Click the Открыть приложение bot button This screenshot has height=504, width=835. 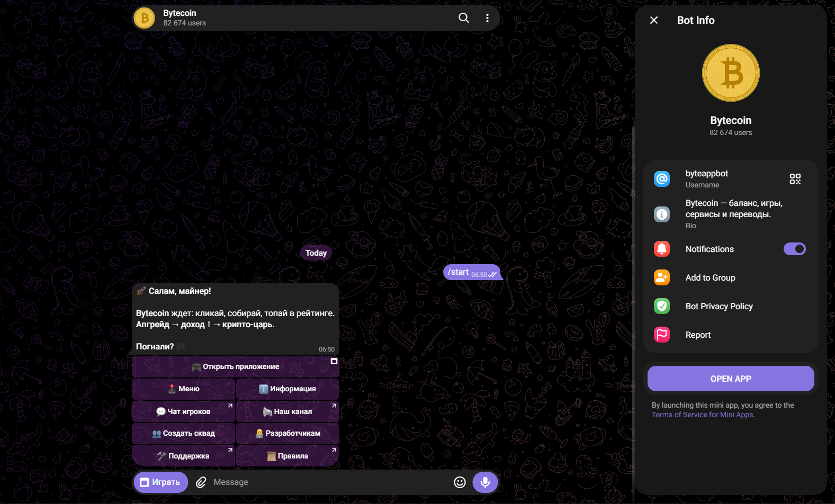pos(235,366)
